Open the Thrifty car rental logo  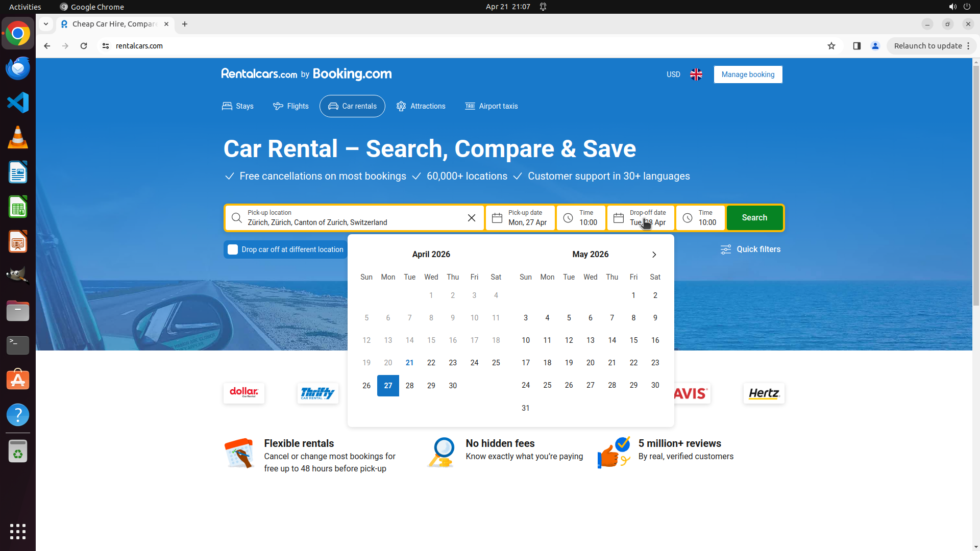pyautogui.click(x=317, y=393)
